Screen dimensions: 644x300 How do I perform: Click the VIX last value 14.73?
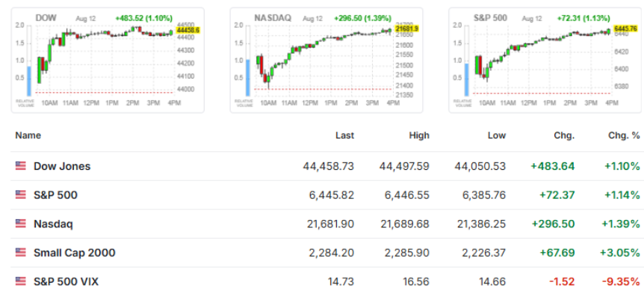pos(341,282)
